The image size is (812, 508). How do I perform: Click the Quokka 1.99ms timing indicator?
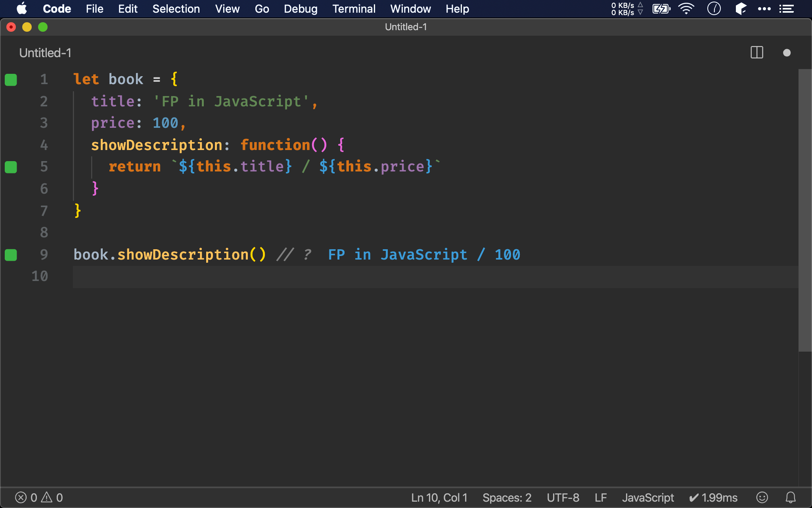[713, 497]
